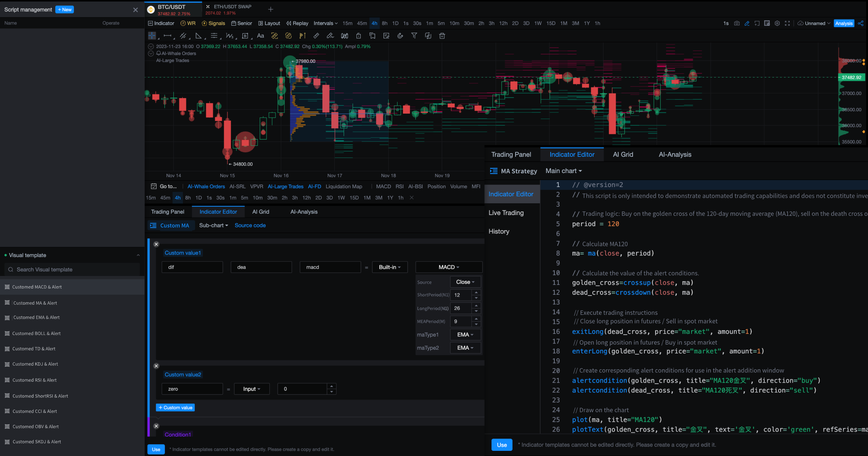The height and width of the screenshot is (456, 868).
Task: Expand the maType1 EMA dropdown
Action: (465, 335)
